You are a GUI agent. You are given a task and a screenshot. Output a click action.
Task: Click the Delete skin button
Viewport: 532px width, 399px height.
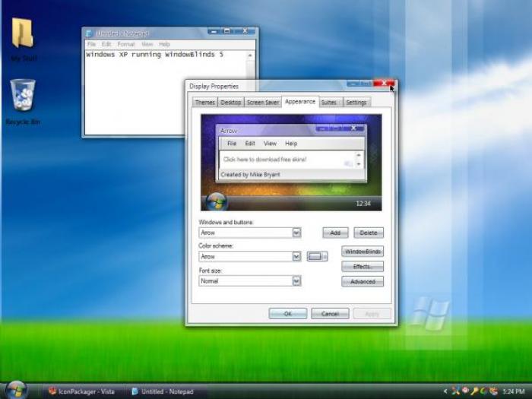tap(368, 233)
